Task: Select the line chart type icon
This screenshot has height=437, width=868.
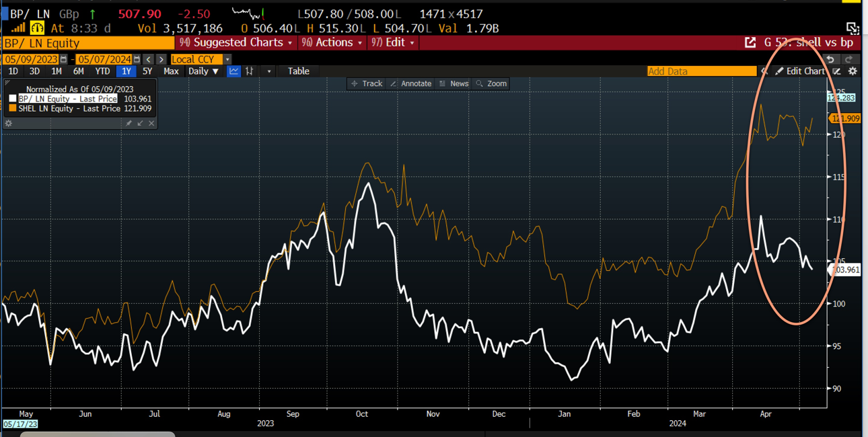Action: pyautogui.click(x=235, y=71)
